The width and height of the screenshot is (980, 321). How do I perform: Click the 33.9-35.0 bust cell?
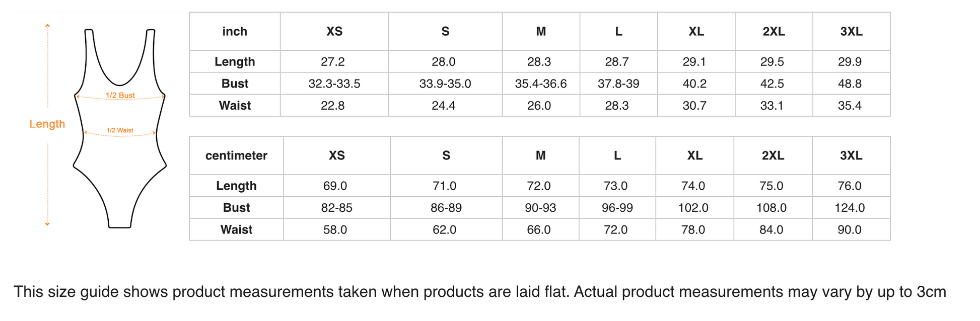click(x=445, y=84)
